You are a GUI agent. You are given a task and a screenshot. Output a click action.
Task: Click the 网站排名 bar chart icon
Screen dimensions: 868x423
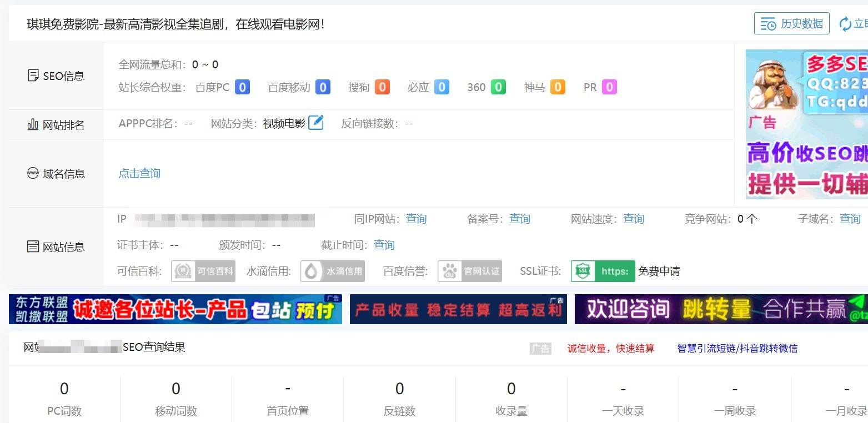coord(33,124)
